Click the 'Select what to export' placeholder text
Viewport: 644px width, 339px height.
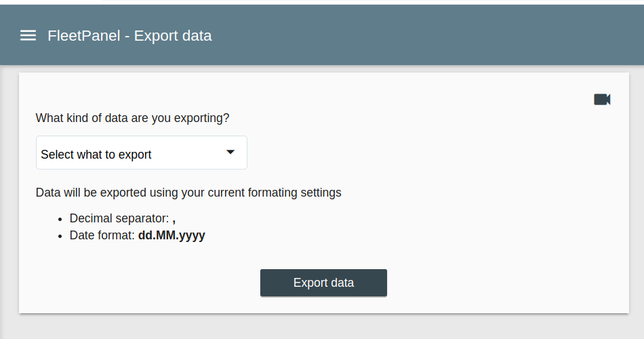coord(96,155)
